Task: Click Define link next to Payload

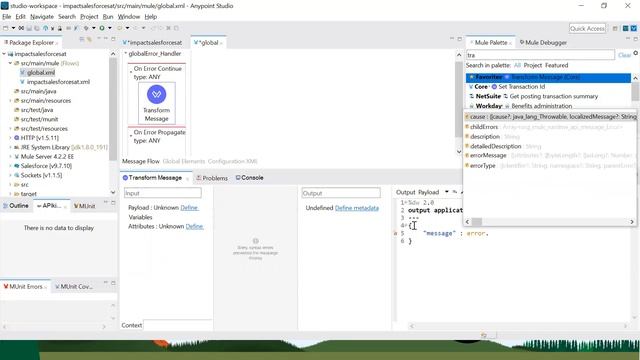Action: [189, 208]
